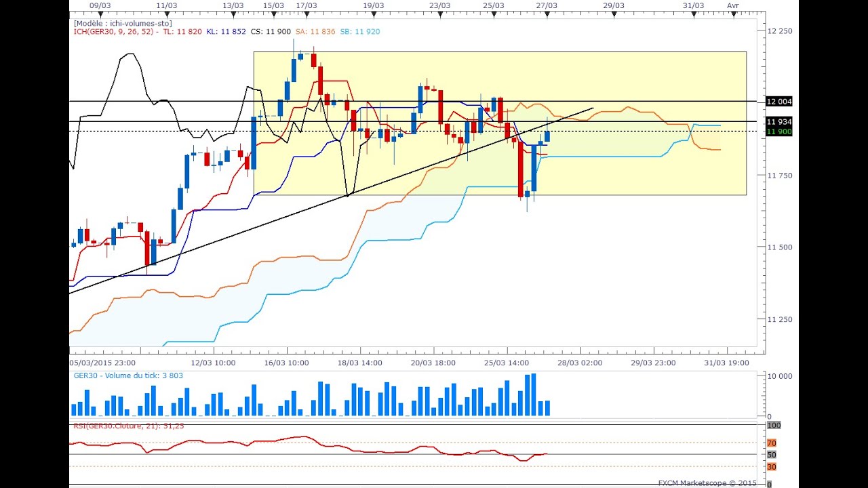Viewport: 868px width, 488px height.
Task: Click the 31/03 date on top axis
Action: point(693,5)
